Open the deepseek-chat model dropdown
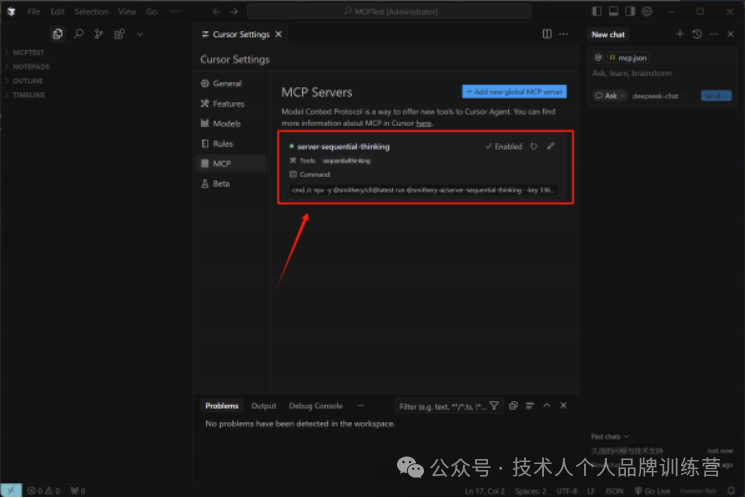Screen dimensions: 745x498 click(x=658, y=96)
